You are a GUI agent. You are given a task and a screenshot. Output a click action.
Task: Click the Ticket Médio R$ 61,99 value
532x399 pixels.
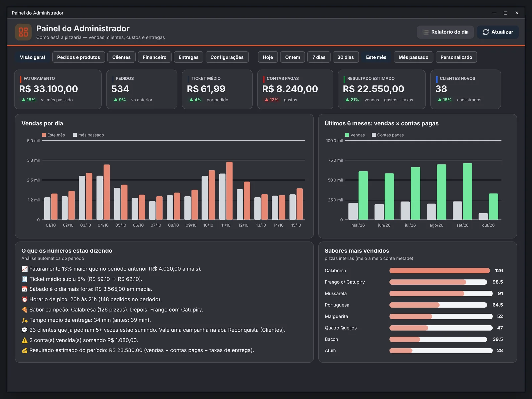[206, 89]
